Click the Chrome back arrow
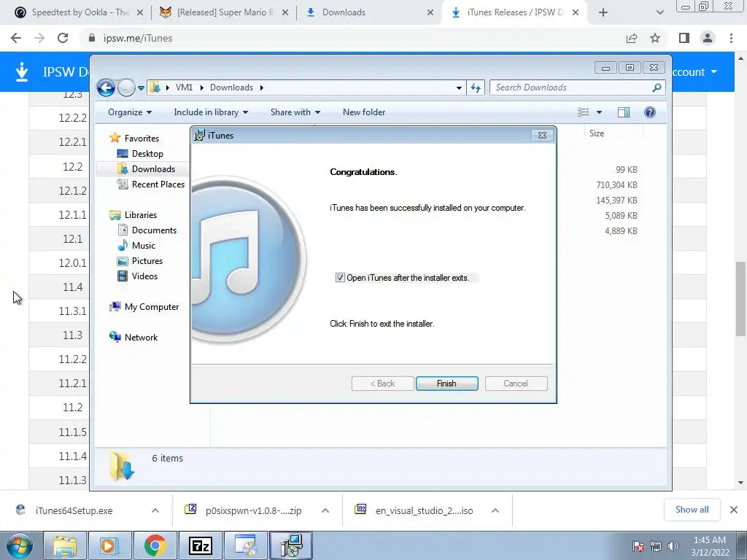The height and width of the screenshot is (560, 747). (x=16, y=38)
